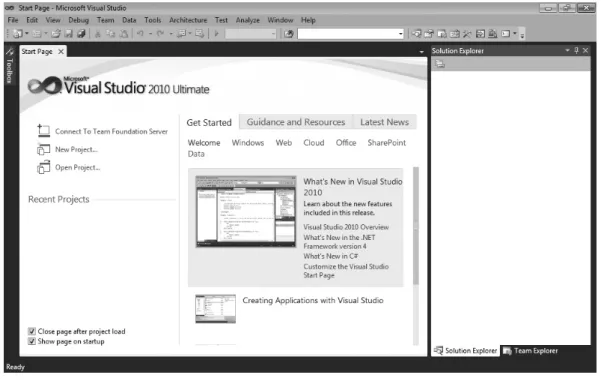Expand the Other Windows dropdown arrow
The image size is (601, 381).
pos(515,34)
